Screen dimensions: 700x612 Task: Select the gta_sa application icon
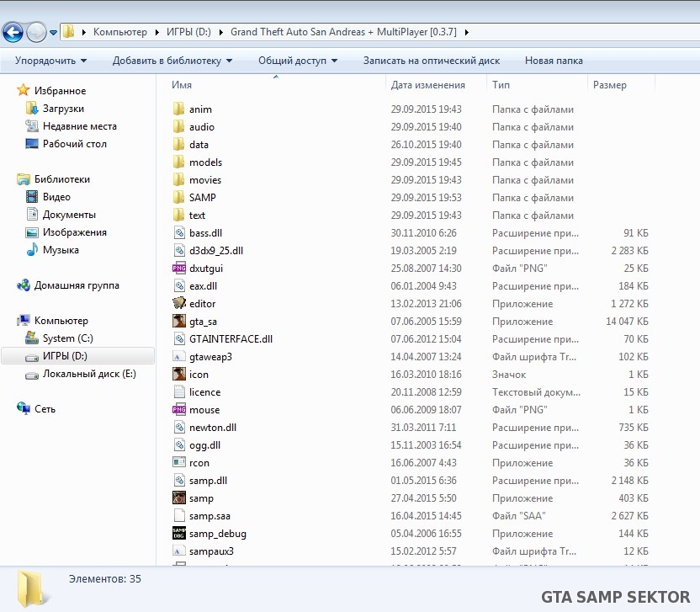coord(179,322)
